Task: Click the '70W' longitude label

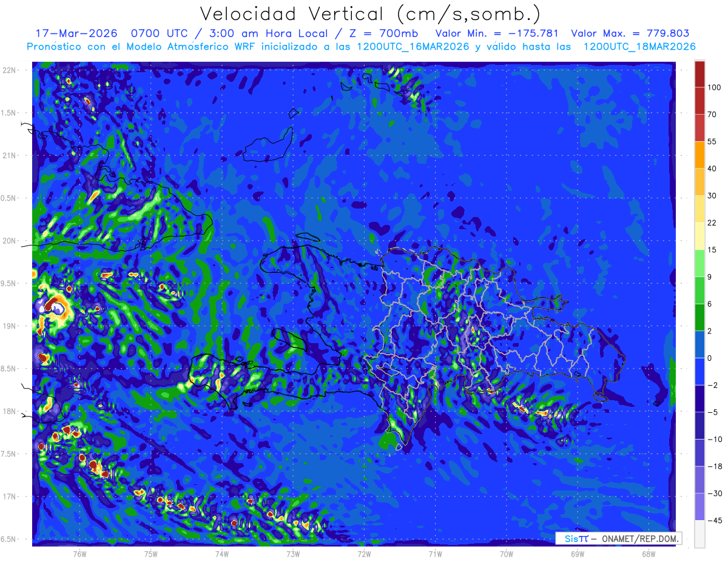Action: pos(506,554)
